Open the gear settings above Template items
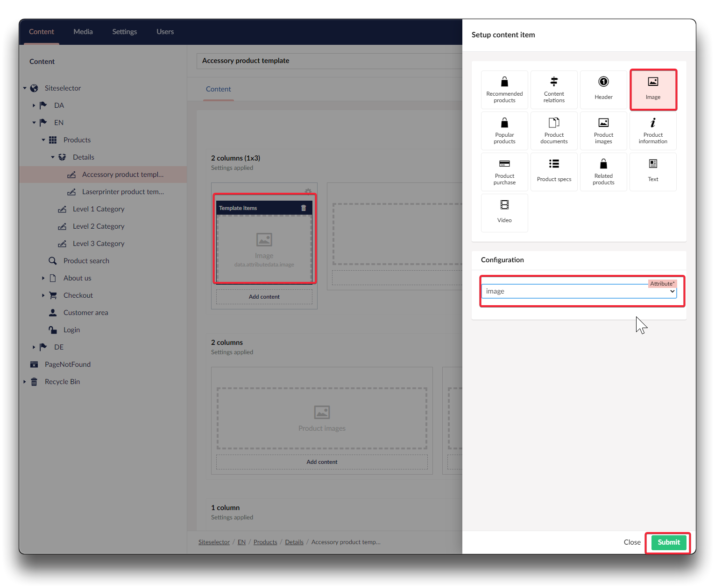This screenshot has width=715, height=588. pos(308,191)
